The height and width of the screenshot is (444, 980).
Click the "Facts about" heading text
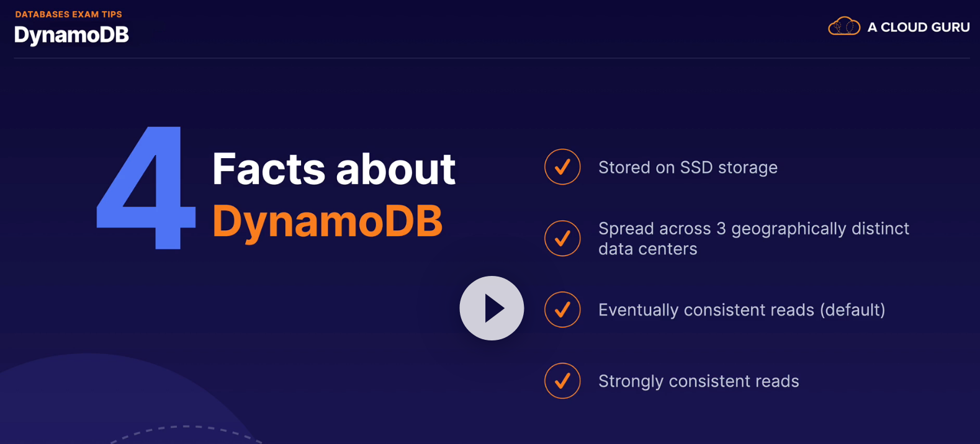333,169
